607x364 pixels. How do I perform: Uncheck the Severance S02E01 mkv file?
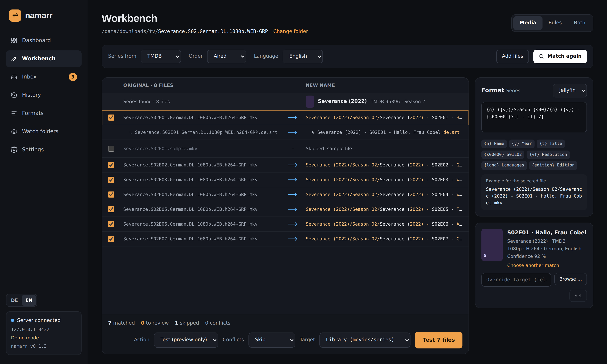[111, 118]
